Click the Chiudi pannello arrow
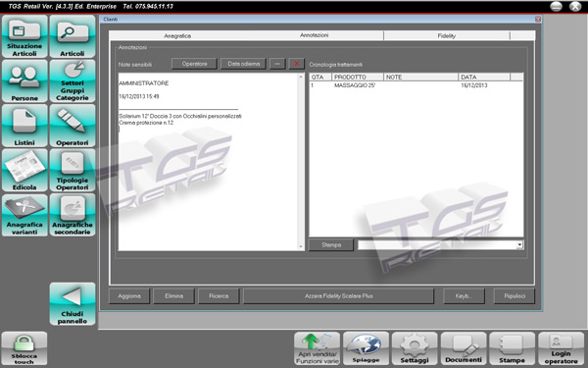 (x=73, y=304)
